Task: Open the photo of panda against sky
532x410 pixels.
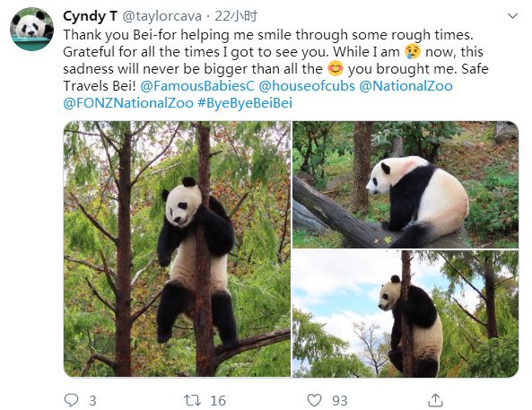Action: point(406,314)
